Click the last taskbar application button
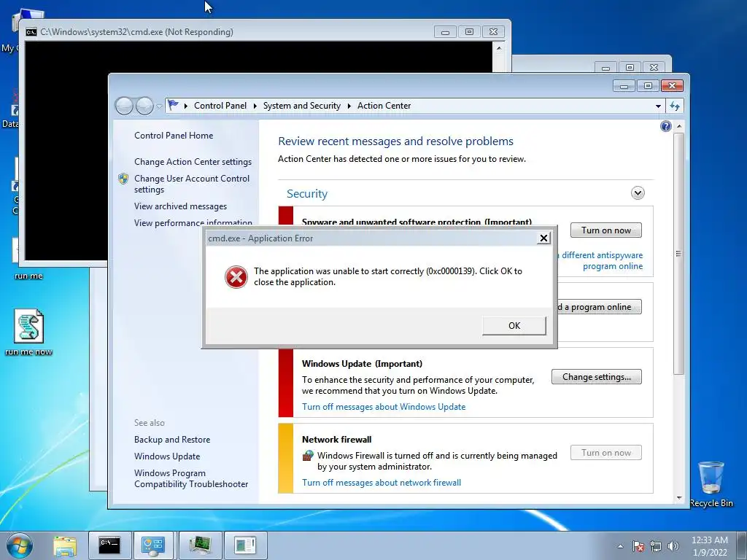Viewport: 747px width, 560px height. click(x=245, y=545)
